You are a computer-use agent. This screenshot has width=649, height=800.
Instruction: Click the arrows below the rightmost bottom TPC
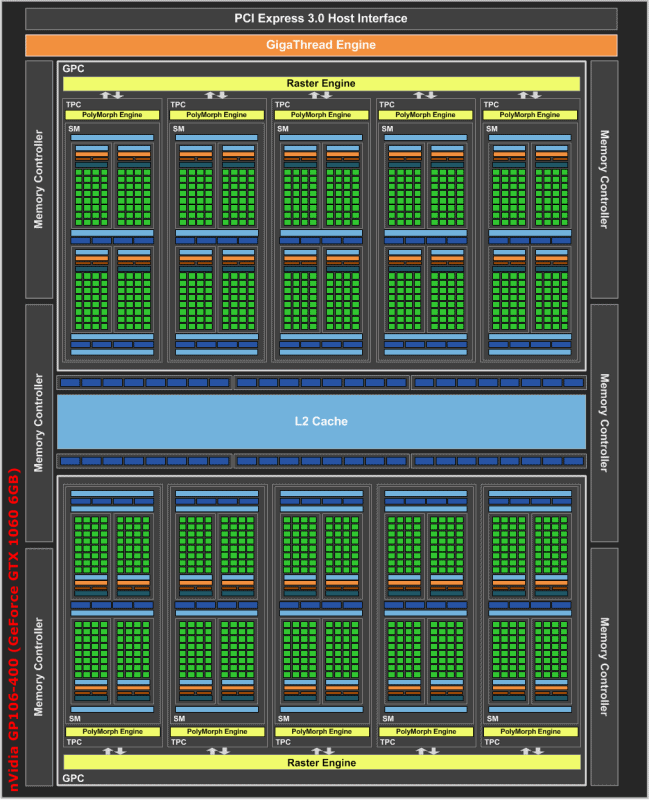coord(529,750)
